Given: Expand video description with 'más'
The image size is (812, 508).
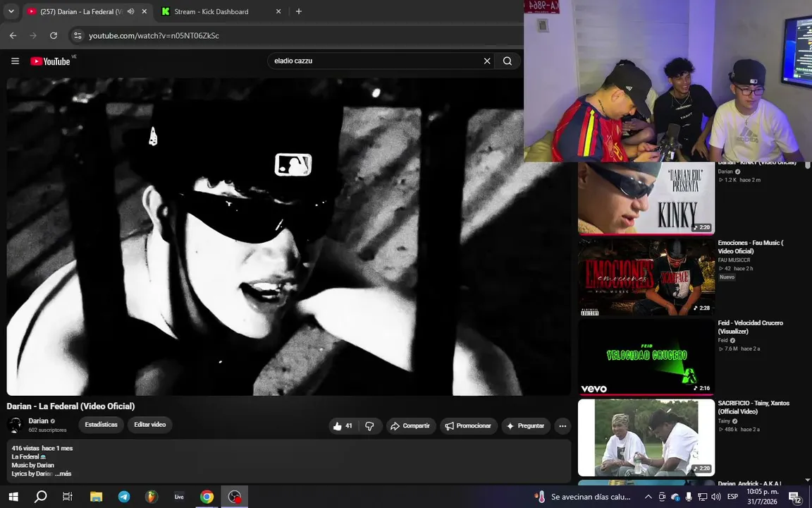Looking at the screenshot, I should (64, 474).
